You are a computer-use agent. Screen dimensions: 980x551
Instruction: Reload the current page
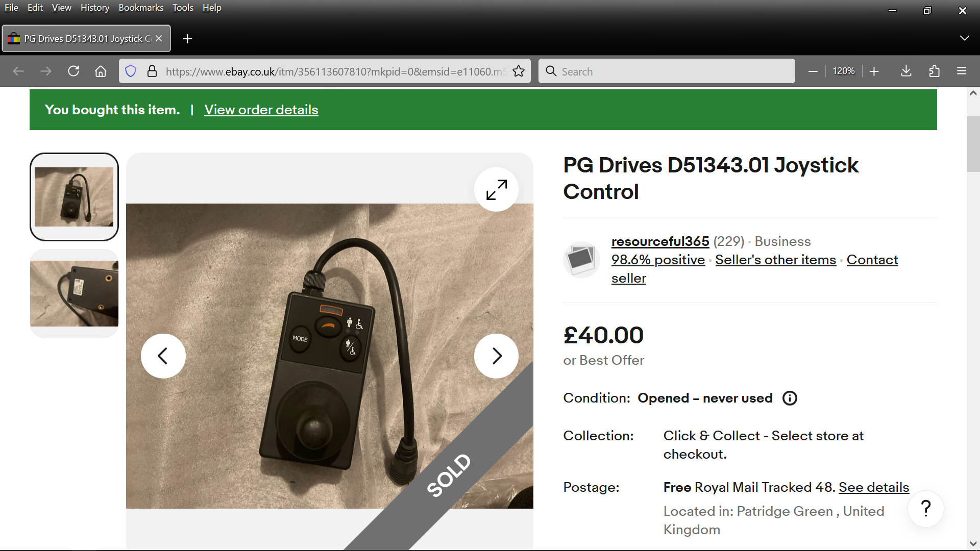click(x=73, y=71)
